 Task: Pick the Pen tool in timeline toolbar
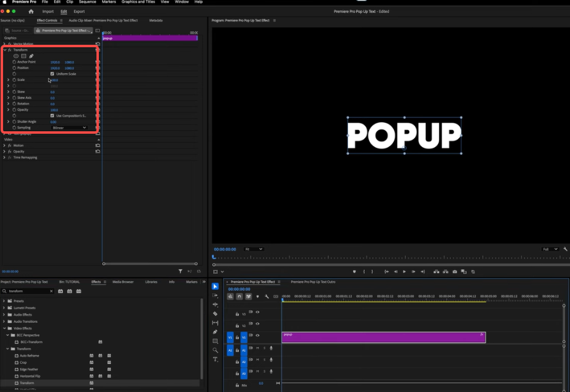[215, 332]
